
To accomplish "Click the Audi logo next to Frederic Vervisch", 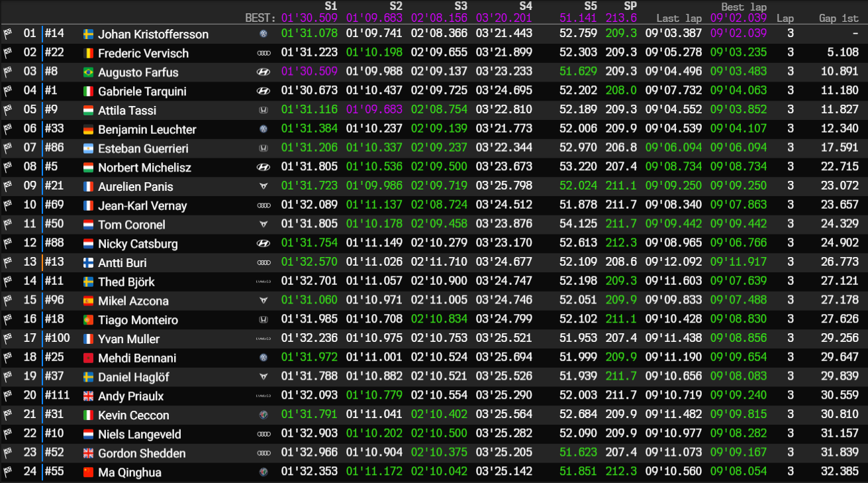I will coord(264,53).
